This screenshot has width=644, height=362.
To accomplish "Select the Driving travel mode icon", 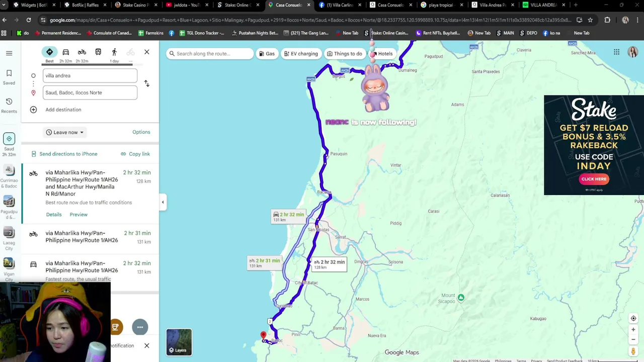I will coord(65,52).
